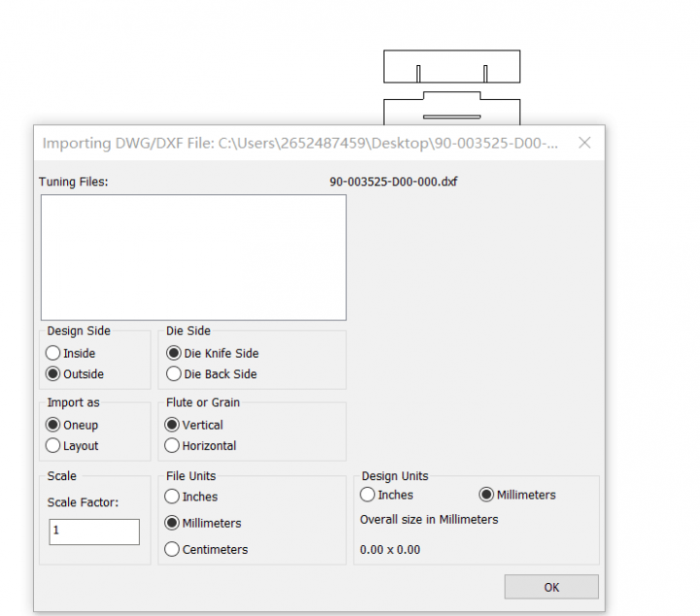Set File Units to Millimeters
This screenshot has height=616, width=700.
point(172,523)
